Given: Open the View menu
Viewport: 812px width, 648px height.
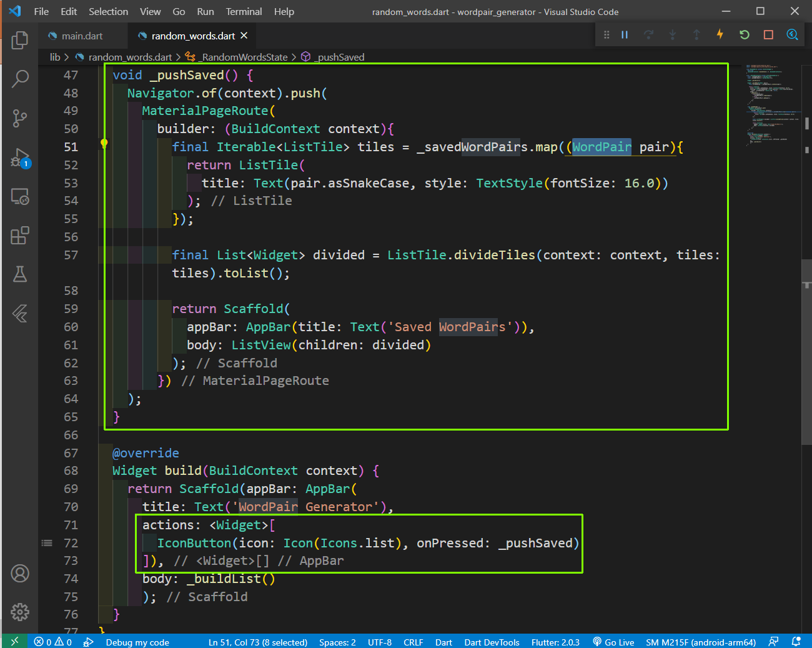Looking at the screenshot, I should (x=150, y=11).
